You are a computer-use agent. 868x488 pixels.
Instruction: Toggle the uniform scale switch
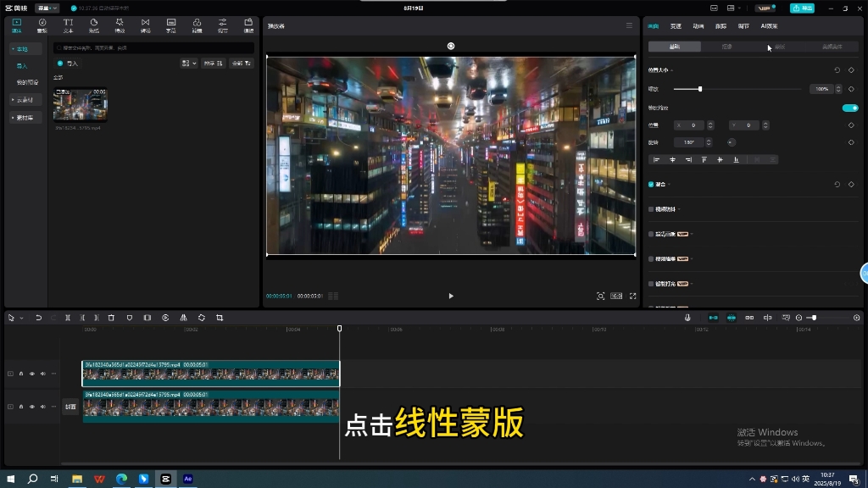pyautogui.click(x=850, y=108)
